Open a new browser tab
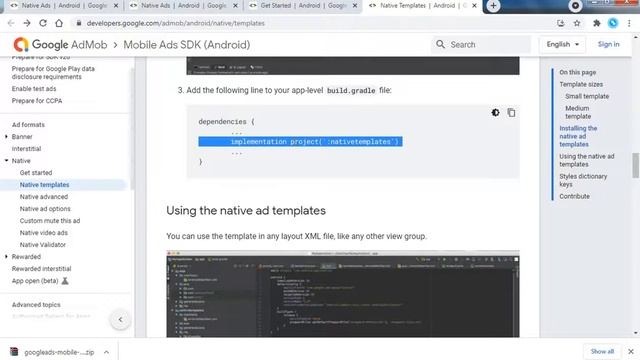This screenshot has width=640, height=360. pyautogui.click(x=493, y=6)
